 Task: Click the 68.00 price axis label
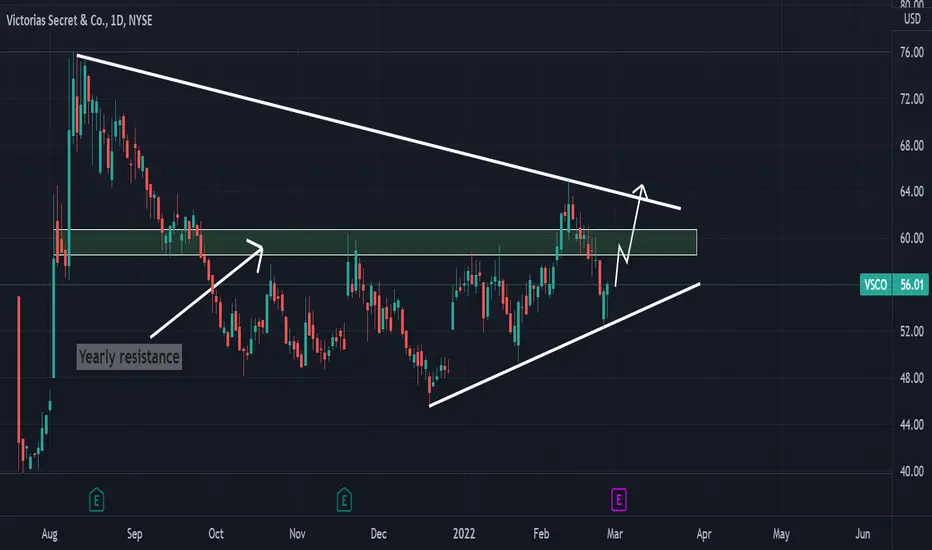pos(912,145)
